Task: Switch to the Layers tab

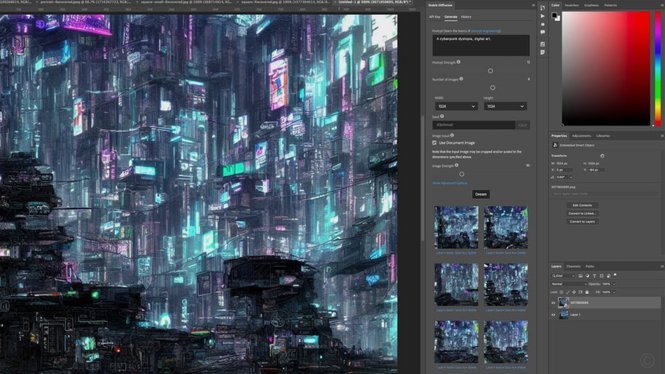Action: pyautogui.click(x=556, y=266)
